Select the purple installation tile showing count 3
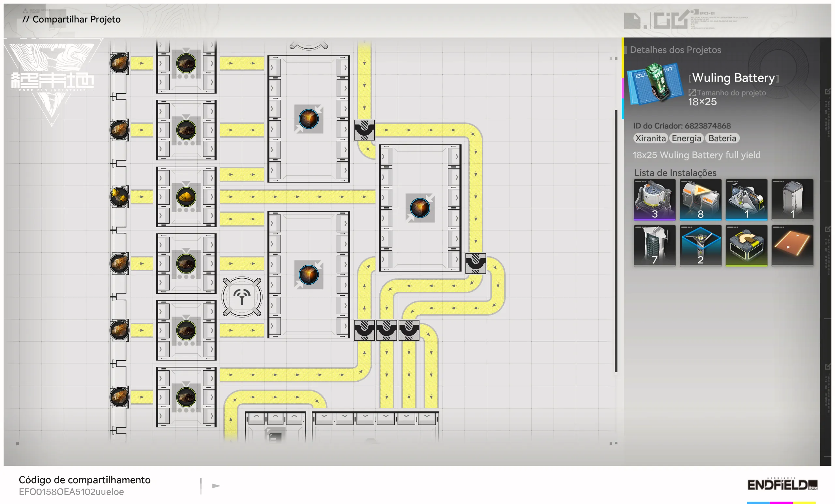This screenshot has height=504, width=835. (x=654, y=200)
